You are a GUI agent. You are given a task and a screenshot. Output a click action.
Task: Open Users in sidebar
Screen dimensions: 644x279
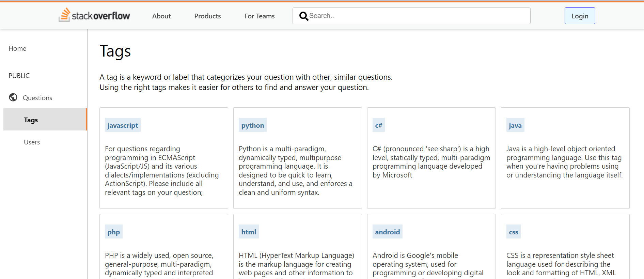click(32, 142)
